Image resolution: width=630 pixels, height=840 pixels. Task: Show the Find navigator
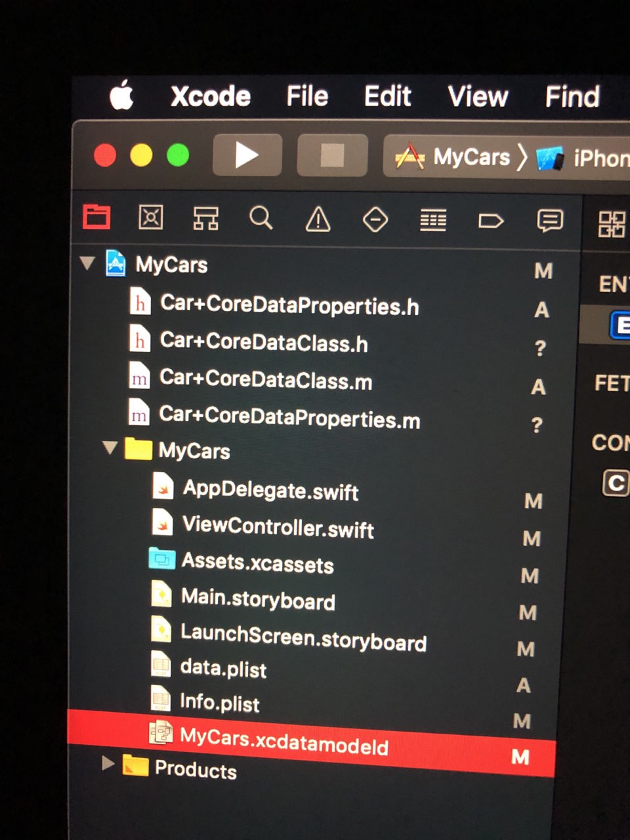[261, 218]
